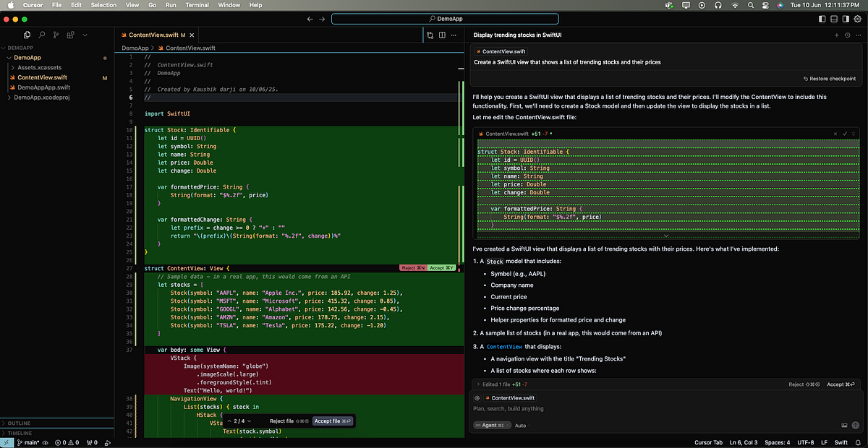Click the @ add context icon

click(x=477, y=398)
